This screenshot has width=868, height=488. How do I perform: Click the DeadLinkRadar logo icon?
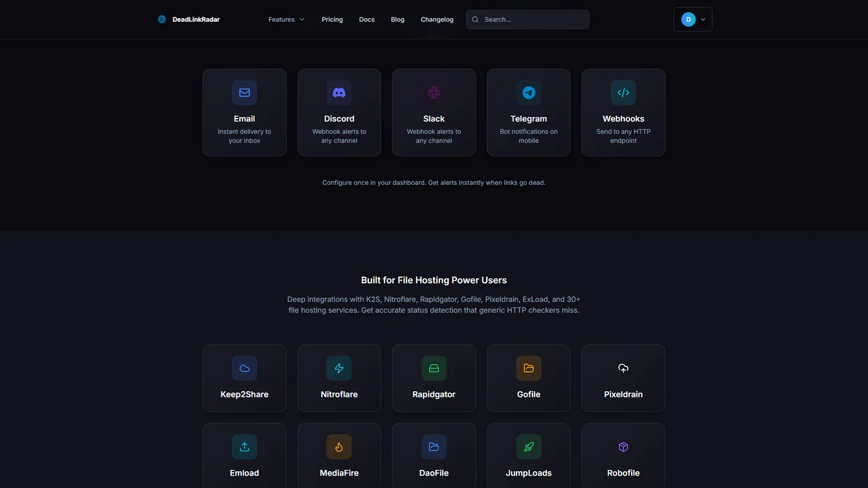click(x=162, y=19)
